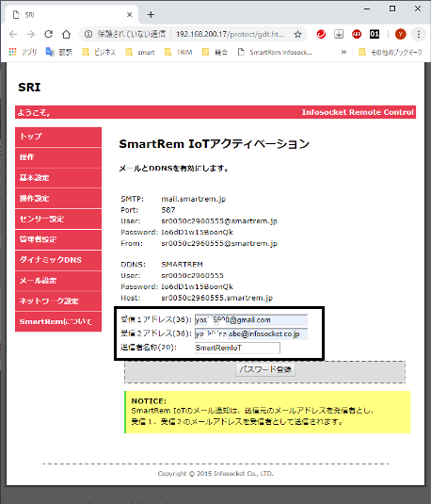Open the translate bookmark icon
Image resolution: width=431 pixels, height=504 pixels.
point(59,52)
